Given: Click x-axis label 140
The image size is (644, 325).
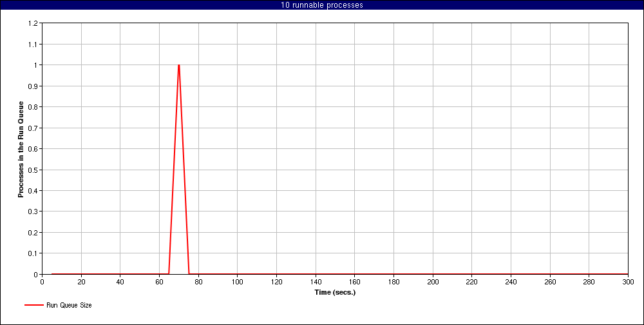Looking at the screenshot, I should pyautogui.click(x=316, y=282).
